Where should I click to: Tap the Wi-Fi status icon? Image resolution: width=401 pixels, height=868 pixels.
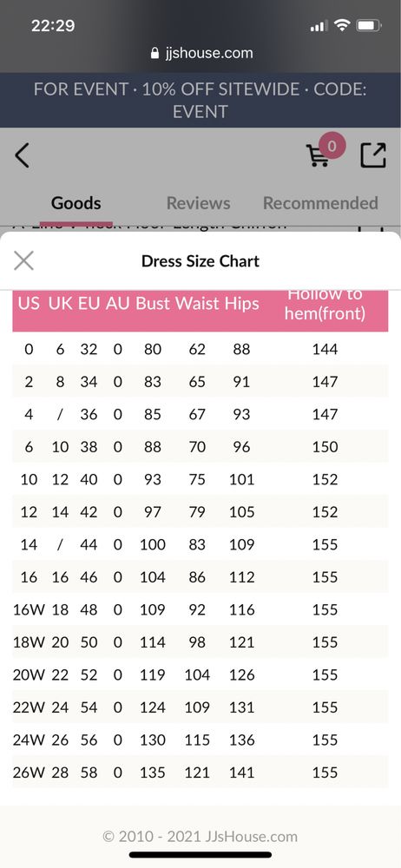coord(343,25)
